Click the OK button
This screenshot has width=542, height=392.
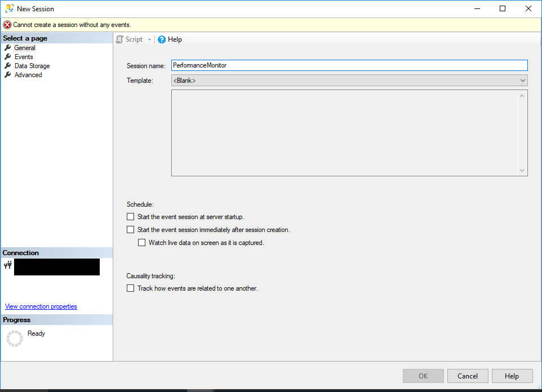point(423,376)
